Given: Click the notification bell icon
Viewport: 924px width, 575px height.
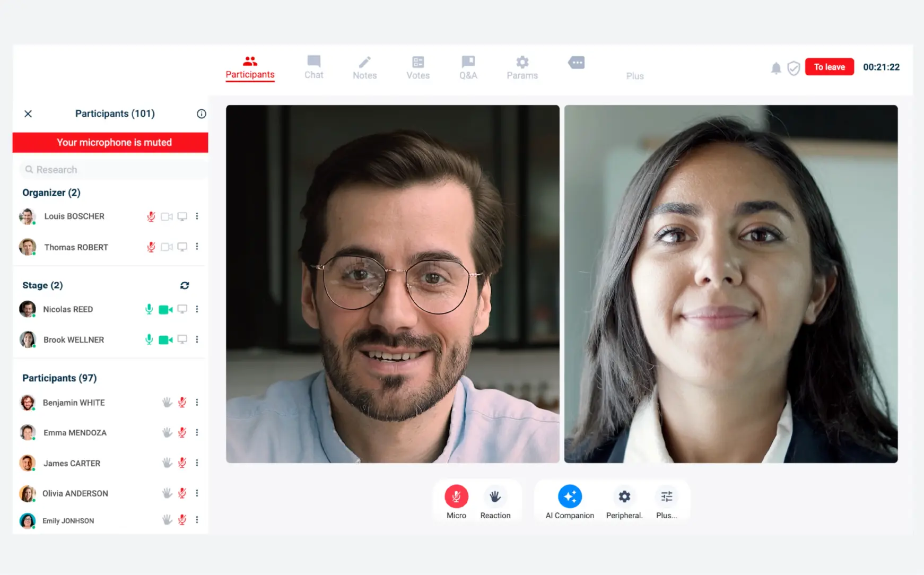Looking at the screenshot, I should 775,68.
